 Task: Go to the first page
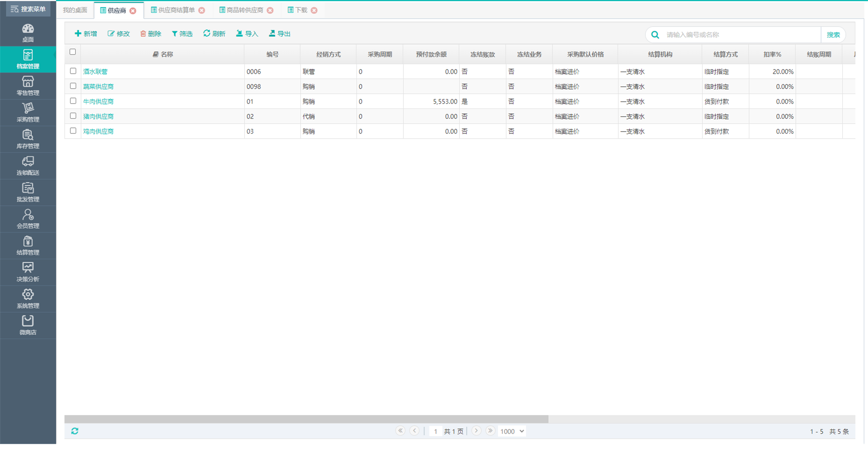point(400,431)
